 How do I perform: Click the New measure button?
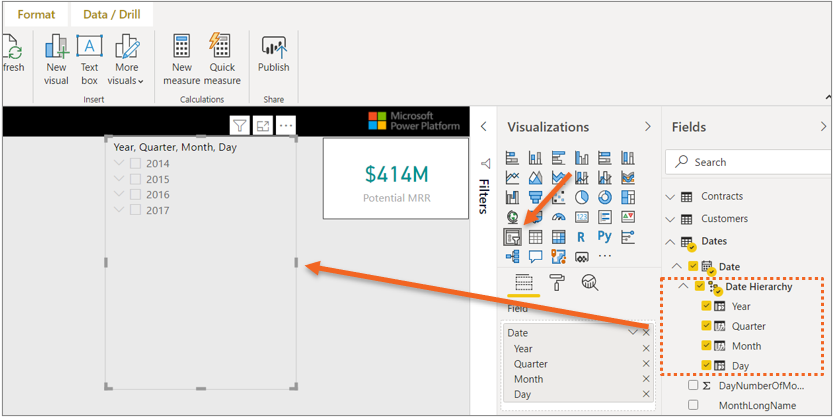[x=182, y=59]
